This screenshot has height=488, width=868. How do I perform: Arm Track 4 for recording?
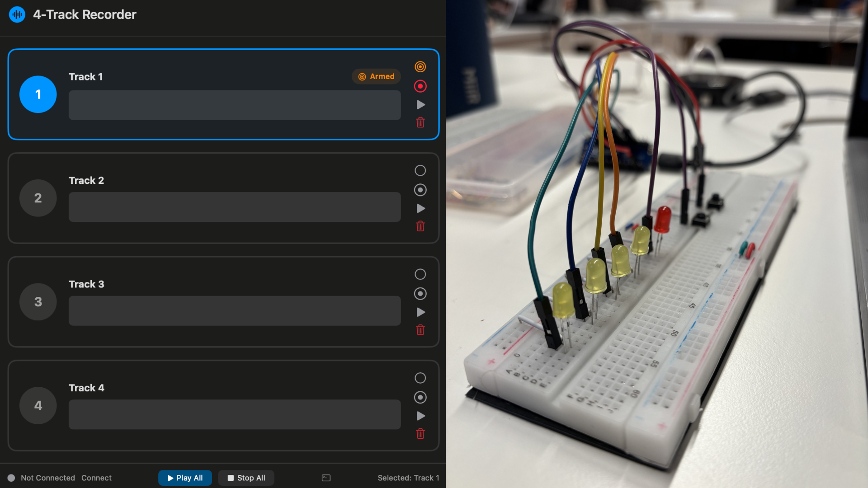click(x=420, y=378)
